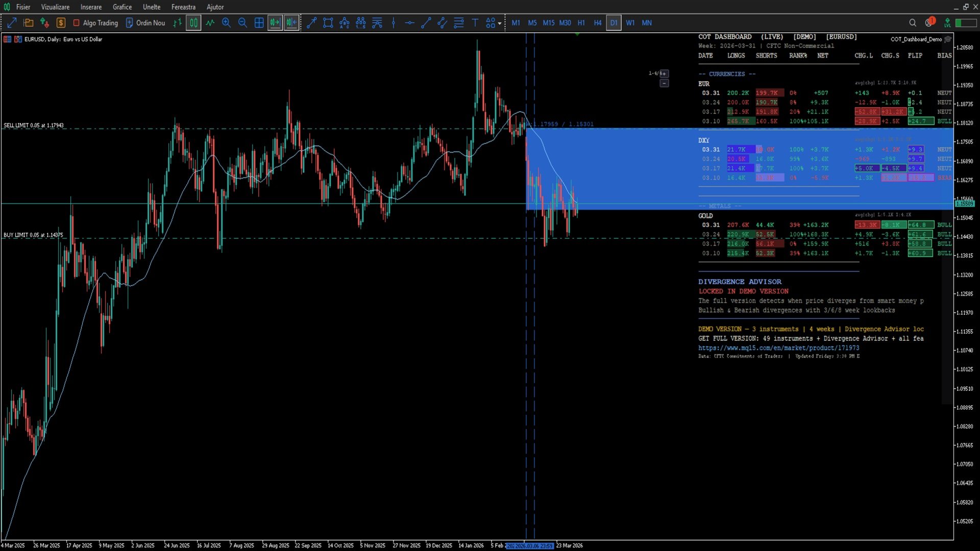980x551 pixels.
Task: Zoom out of the chart
Action: click(242, 23)
